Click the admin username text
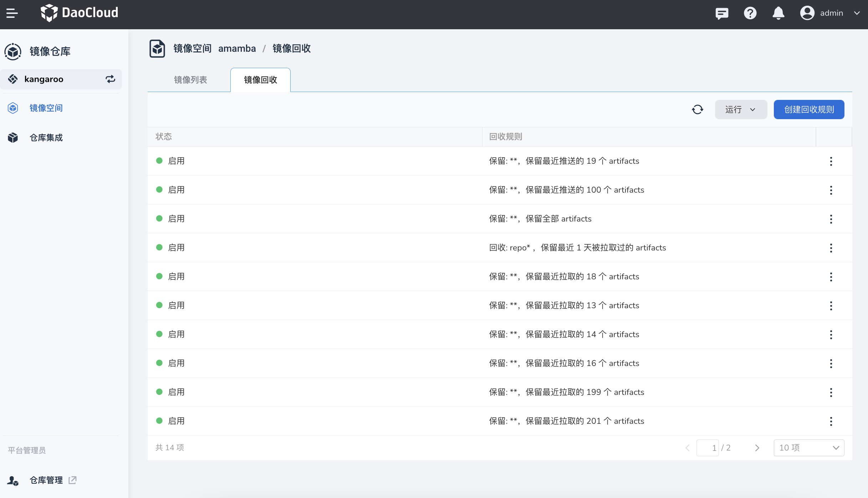 [x=832, y=13]
